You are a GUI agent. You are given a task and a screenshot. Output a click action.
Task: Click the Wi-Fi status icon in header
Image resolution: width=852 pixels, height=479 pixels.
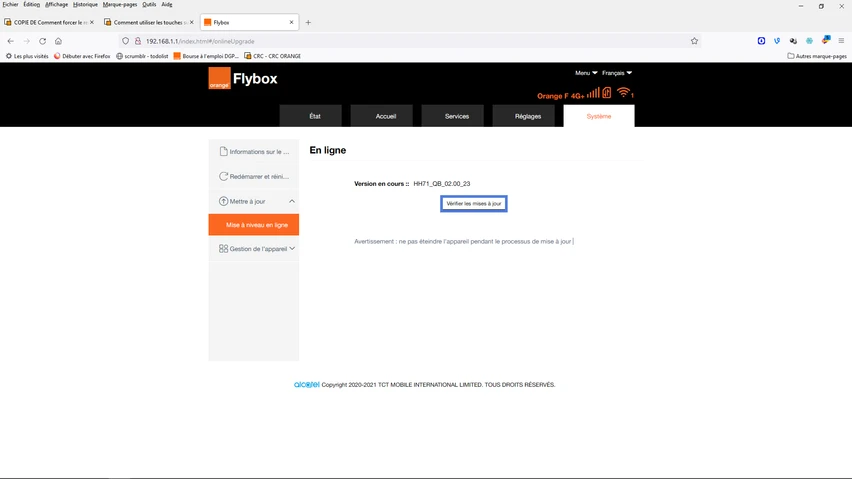click(x=623, y=93)
